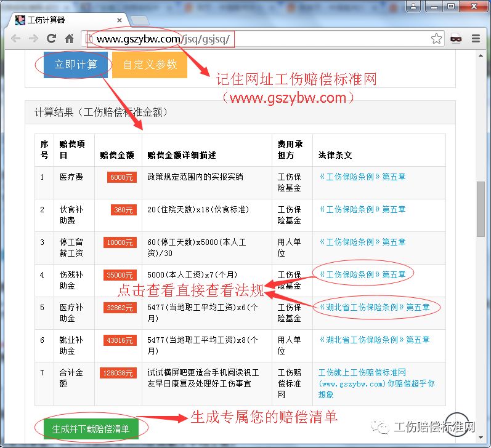Screen dimensions: 491x448
Task: Click the 6000元 amount badge
Action: point(122,177)
